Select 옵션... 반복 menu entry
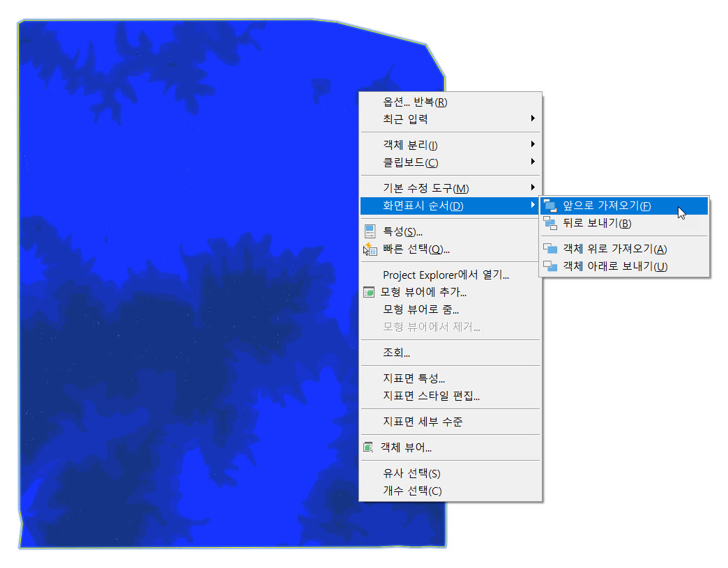 point(415,102)
